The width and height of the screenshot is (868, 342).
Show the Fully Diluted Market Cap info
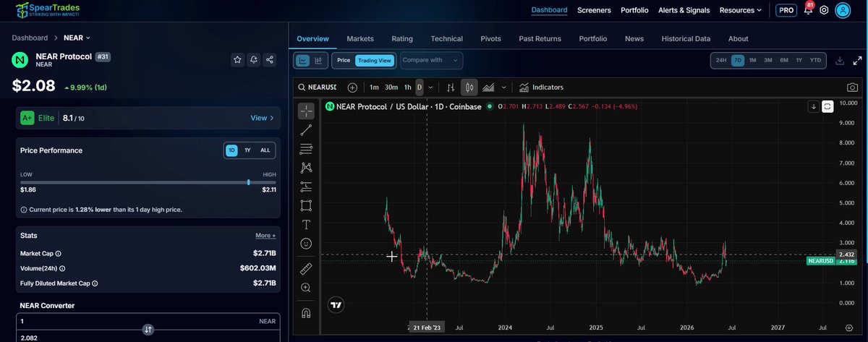point(95,284)
